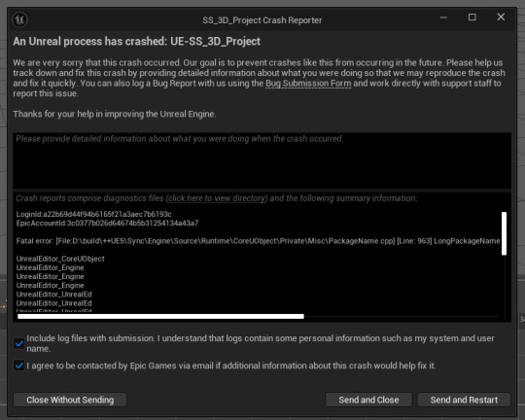
Task: Open the Bug Submission Form link
Action: [308, 84]
